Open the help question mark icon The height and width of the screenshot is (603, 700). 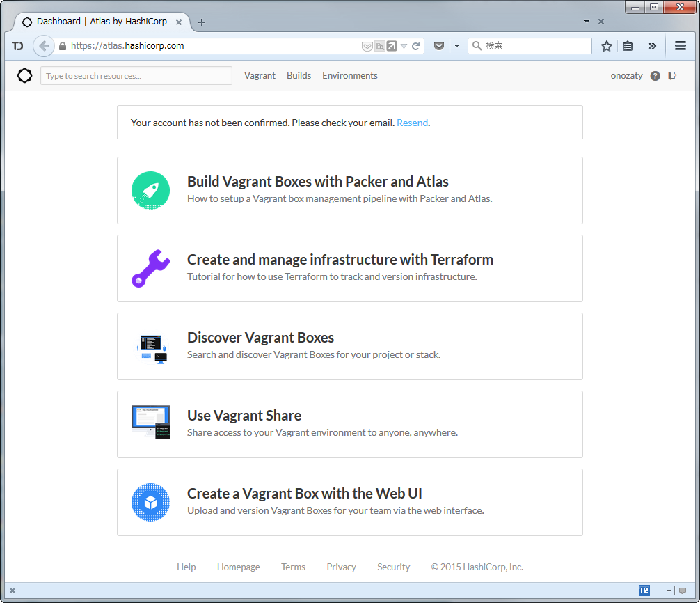[x=655, y=76]
